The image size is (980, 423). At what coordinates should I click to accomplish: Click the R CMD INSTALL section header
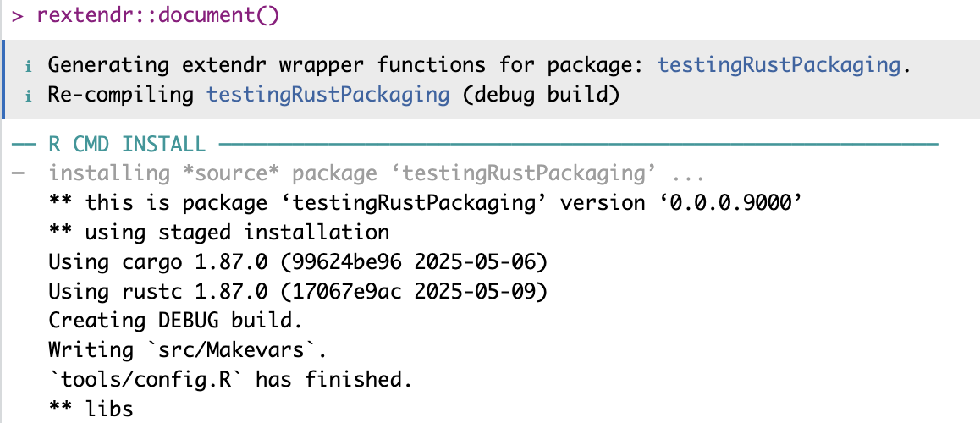coord(127,145)
